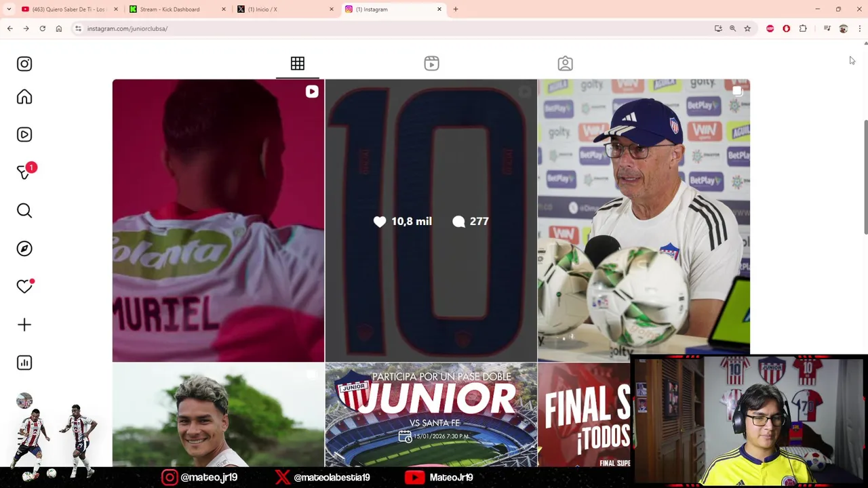Click the Instagram logo in the sidebar
Screen dimensions: 868x488
pyautogui.click(x=24, y=64)
